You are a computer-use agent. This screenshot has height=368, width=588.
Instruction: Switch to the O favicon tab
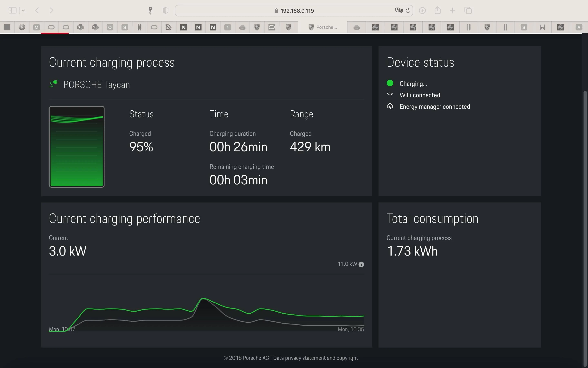pos(110,27)
